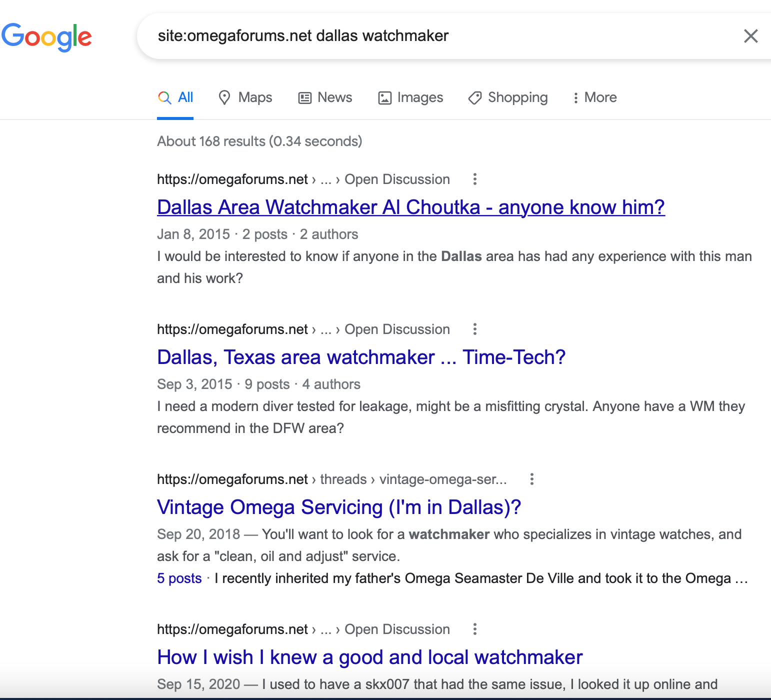The height and width of the screenshot is (700, 771).
Task: Click the 5 posts link
Action: point(179,578)
